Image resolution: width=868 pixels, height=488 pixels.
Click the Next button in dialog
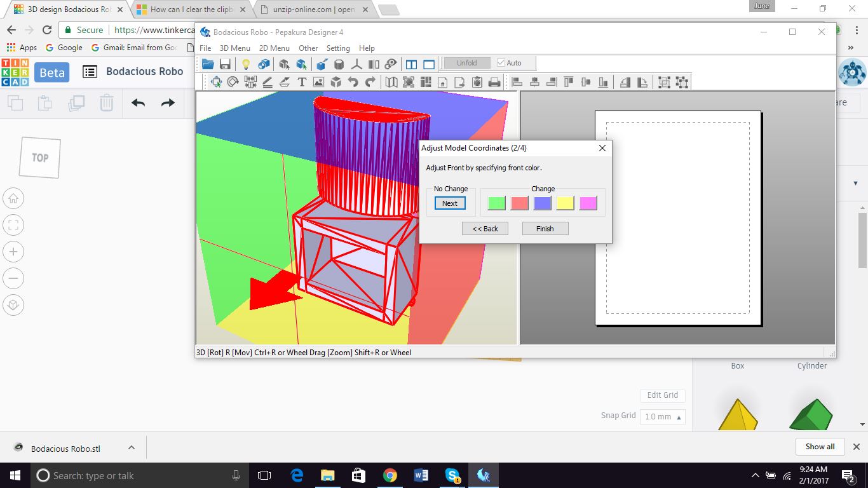[x=450, y=203]
